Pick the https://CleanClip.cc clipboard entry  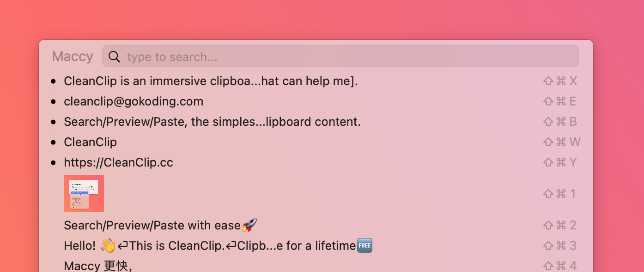[118, 162]
